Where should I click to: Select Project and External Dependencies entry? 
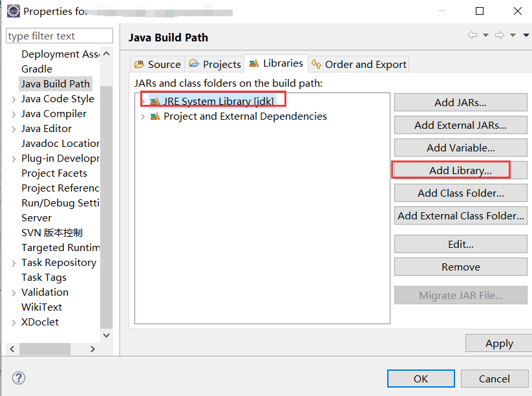pos(245,116)
